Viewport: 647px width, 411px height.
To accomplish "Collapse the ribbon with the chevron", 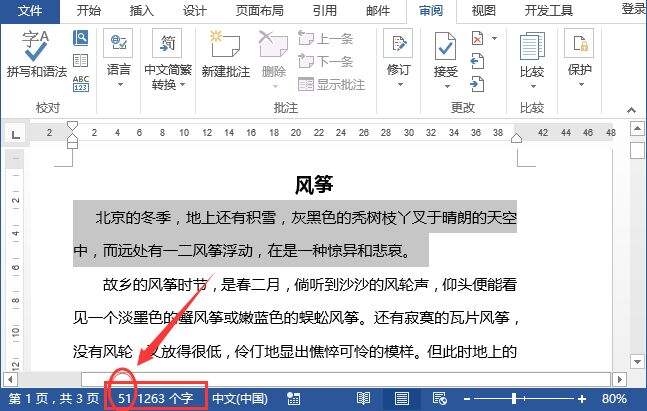I will (x=631, y=110).
